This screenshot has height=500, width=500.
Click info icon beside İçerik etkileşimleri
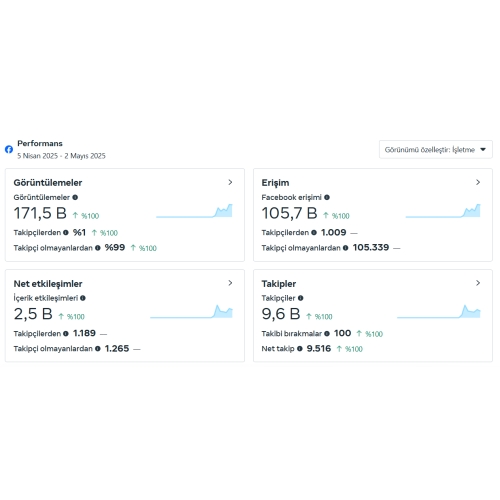(x=83, y=298)
